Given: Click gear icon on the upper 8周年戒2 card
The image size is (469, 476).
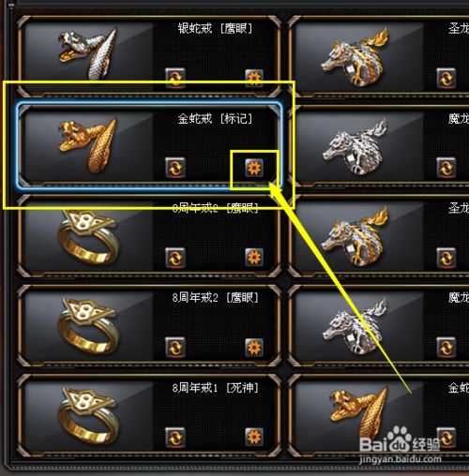Looking at the screenshot, I should [x=254, y=258].
